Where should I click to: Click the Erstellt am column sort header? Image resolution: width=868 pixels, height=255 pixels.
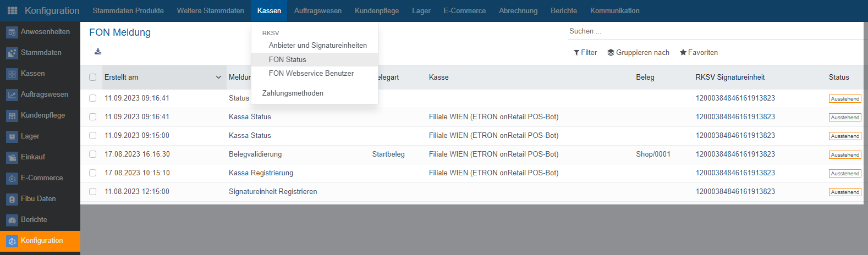click(160, 77)
